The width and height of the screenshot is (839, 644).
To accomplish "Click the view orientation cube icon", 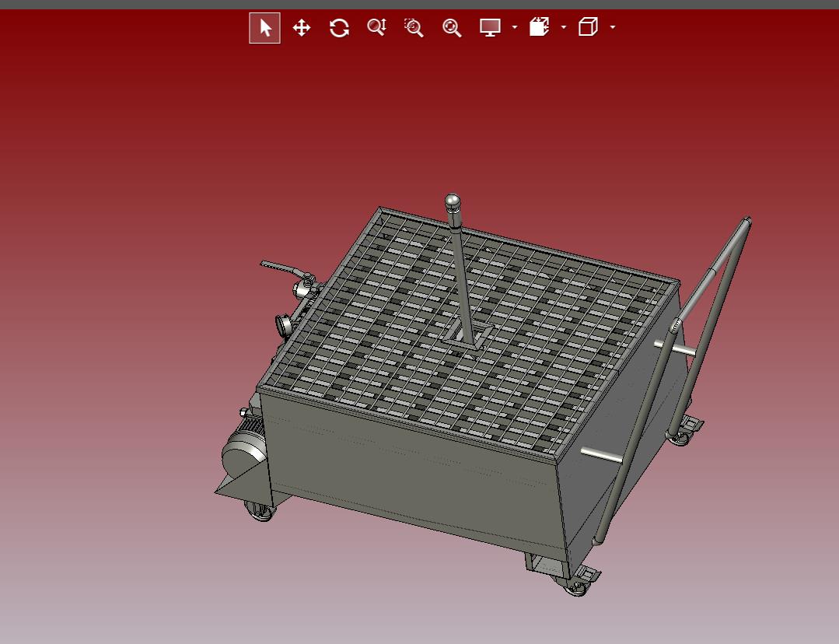I will 588,26.
